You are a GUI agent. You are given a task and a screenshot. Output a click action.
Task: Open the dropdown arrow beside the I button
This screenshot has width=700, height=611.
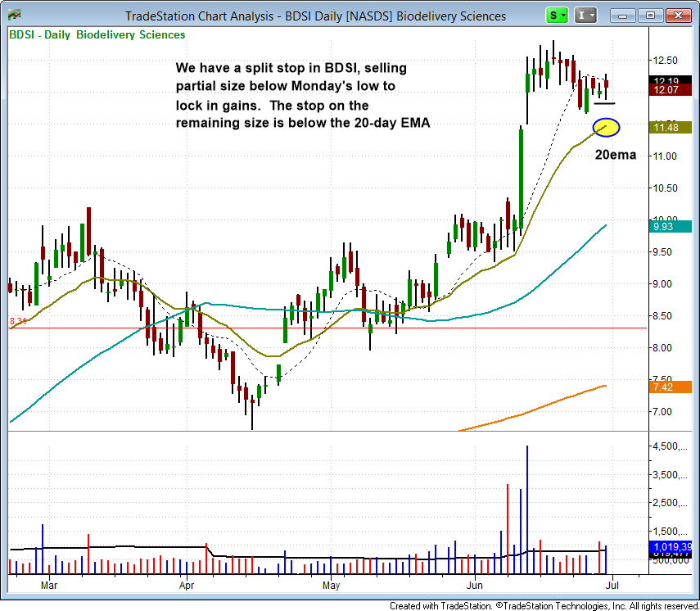point(592,15)
